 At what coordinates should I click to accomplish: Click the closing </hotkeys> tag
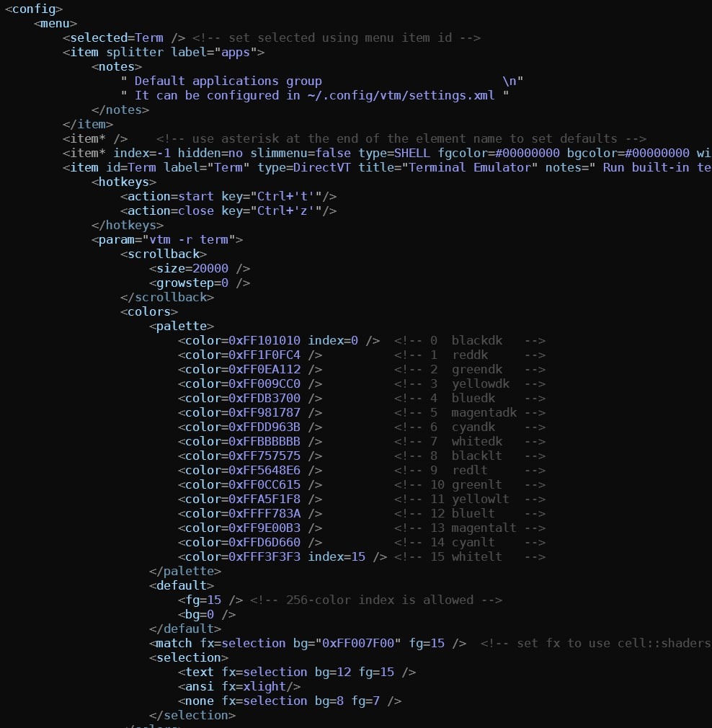128,225
